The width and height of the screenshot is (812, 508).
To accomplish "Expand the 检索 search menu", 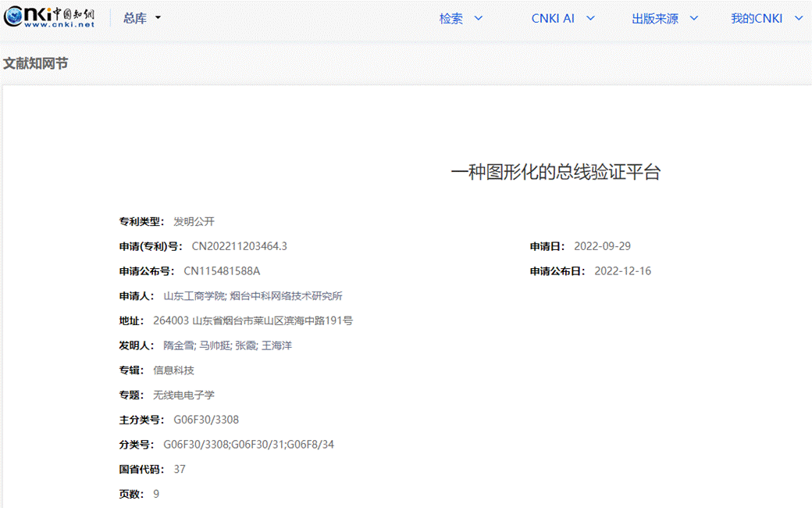I will pos(461,19).
